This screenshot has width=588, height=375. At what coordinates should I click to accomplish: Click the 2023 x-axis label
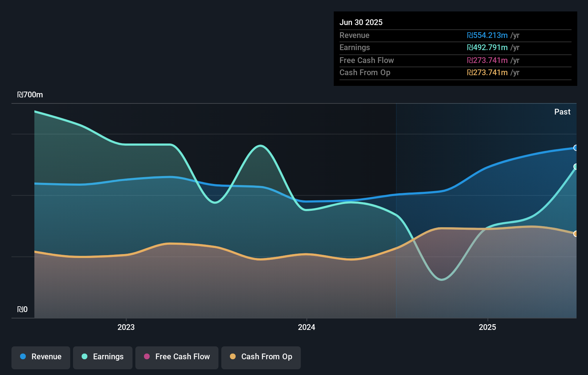(126, 327)
